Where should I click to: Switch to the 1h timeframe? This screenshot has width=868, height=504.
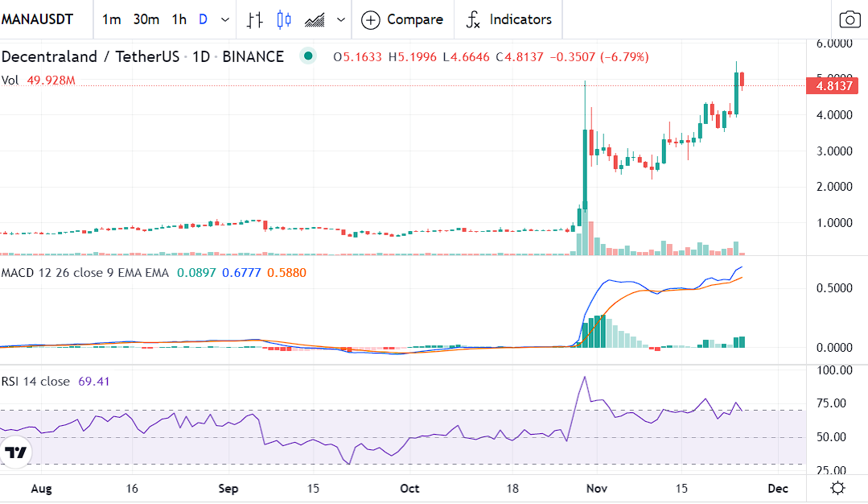pos(179,20)
